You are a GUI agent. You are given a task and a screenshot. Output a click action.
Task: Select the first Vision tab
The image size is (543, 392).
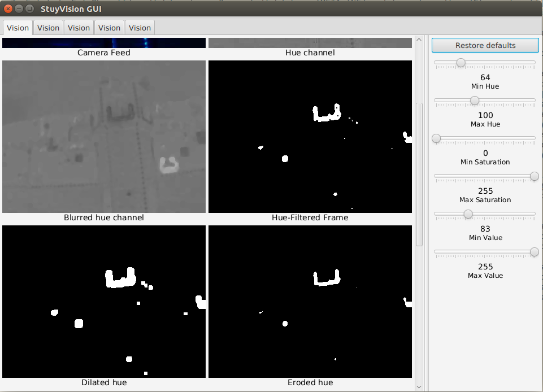(x=18, y=28)
